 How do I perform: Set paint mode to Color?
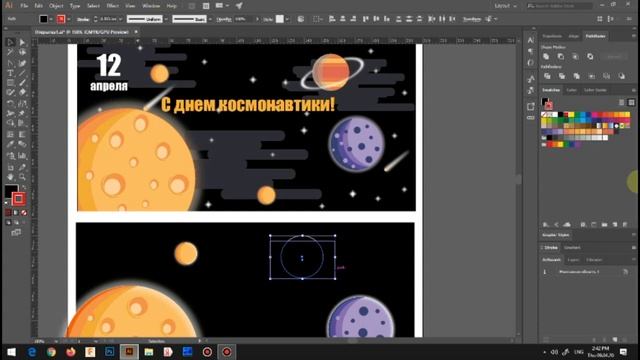coord(8,213)
